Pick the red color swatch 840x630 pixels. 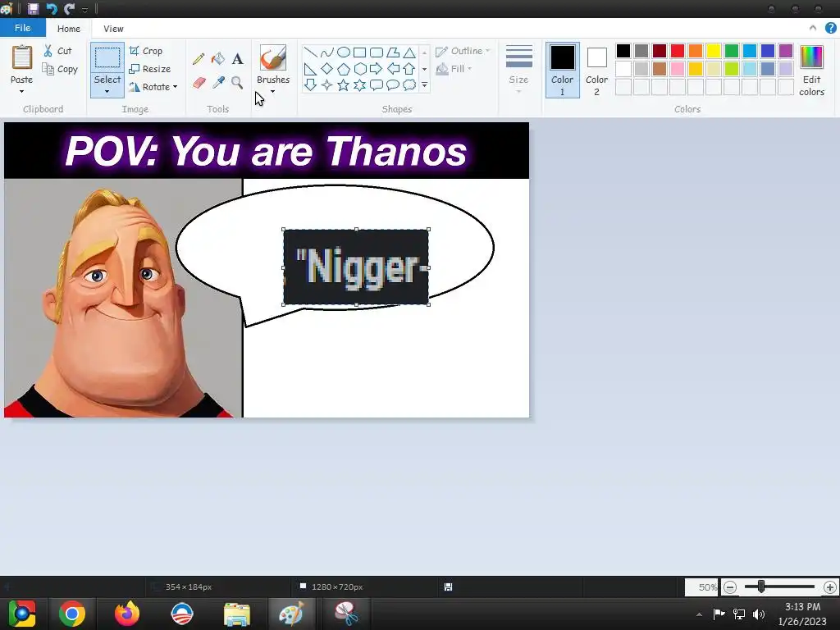click(x=677, y=51)
